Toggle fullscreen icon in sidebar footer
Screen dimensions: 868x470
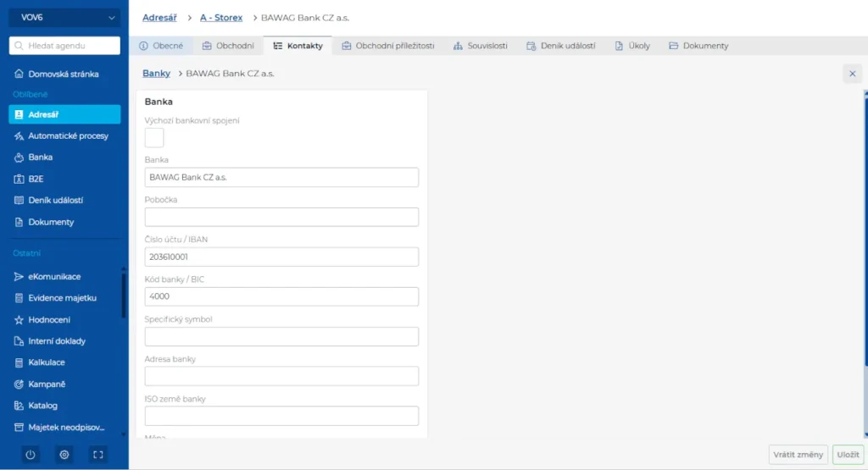click(x=98, y=455)
